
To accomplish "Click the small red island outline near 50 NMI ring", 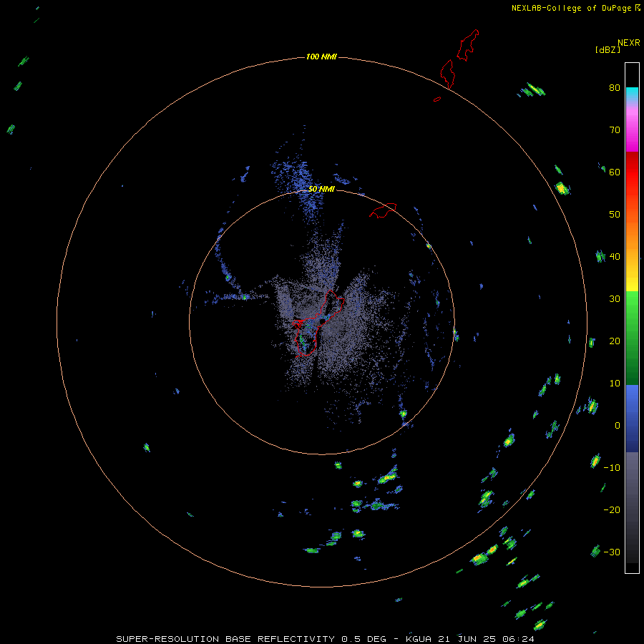I will click(x=383, y=210).
